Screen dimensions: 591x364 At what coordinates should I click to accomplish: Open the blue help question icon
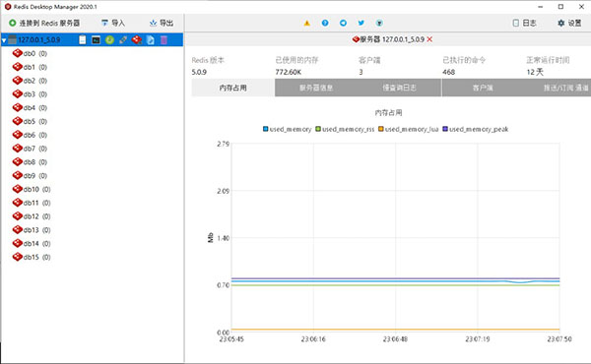pos(325,23)
